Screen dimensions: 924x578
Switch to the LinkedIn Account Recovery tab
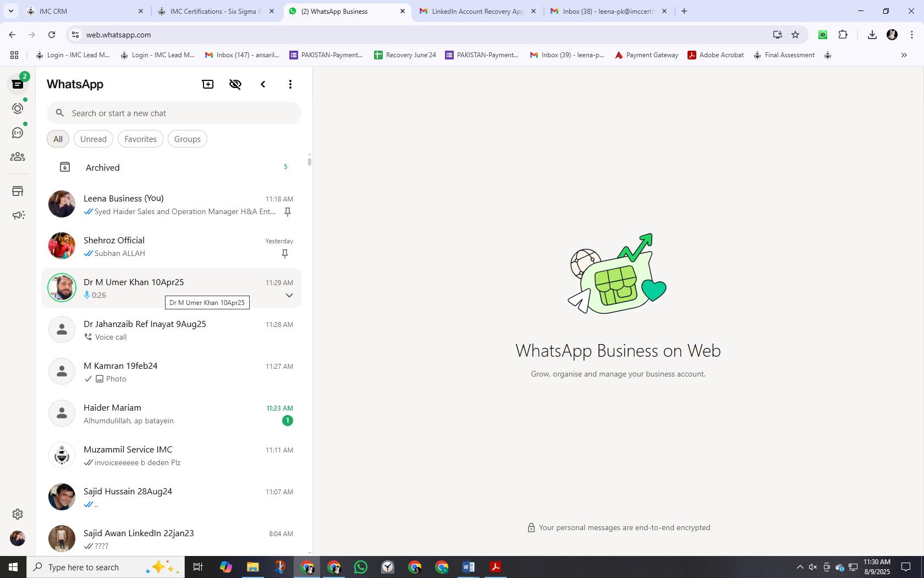tap(477, 11)
